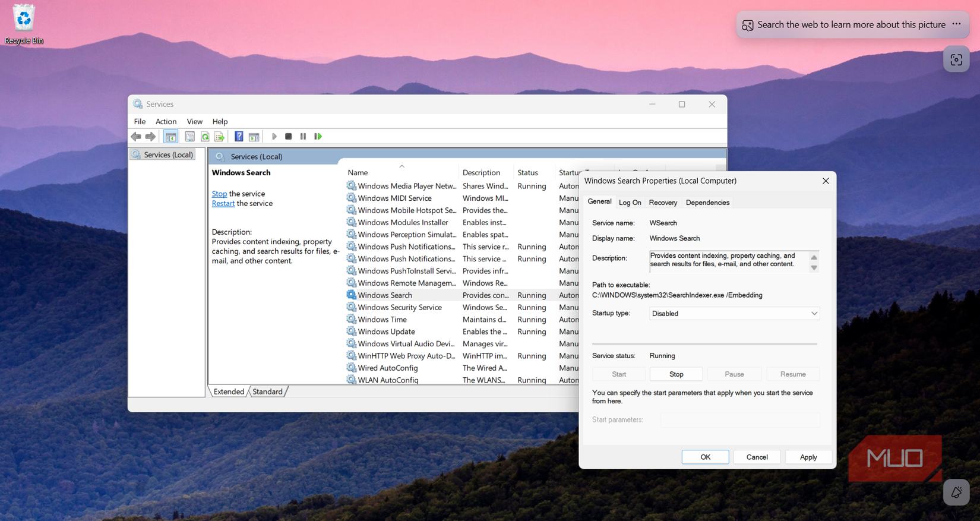The image size is (980, 521).
Task: Switch to the Recovery tab
Action: coord(663,203)
